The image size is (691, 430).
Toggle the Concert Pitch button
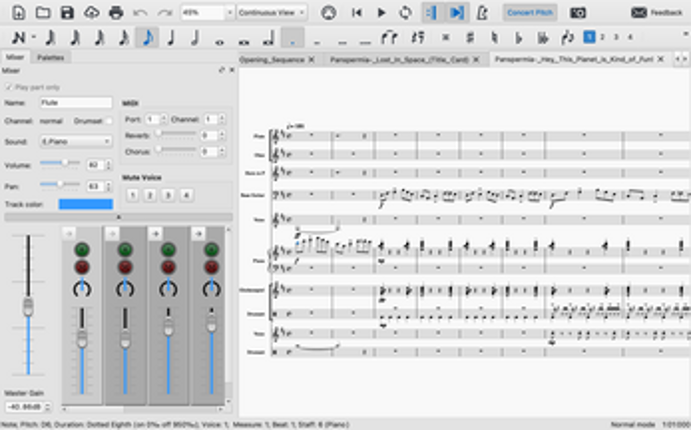coord(530,12)
